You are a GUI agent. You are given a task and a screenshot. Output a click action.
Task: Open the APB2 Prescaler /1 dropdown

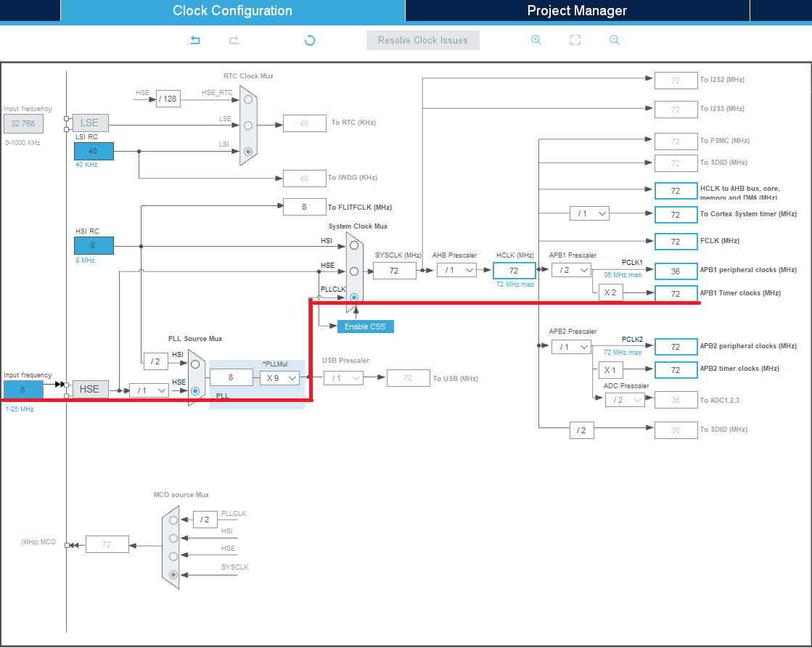(x=571, y=347)
